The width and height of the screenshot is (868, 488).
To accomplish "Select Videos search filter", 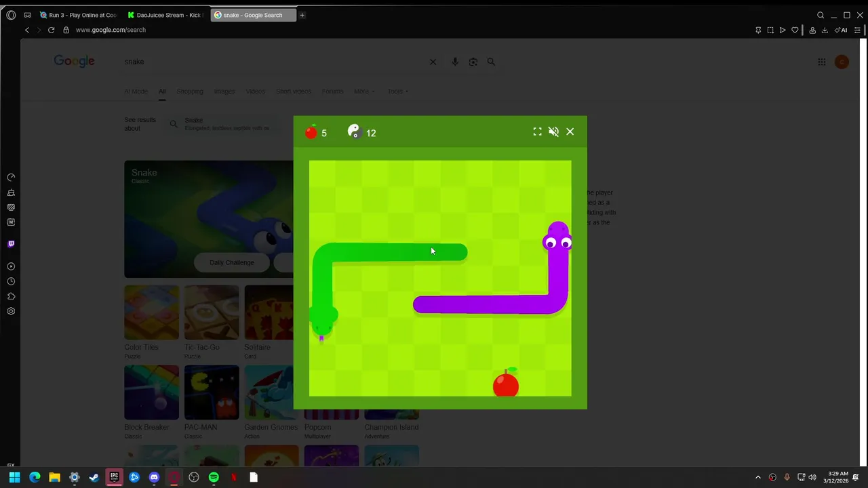I will (x=256, y=91).
